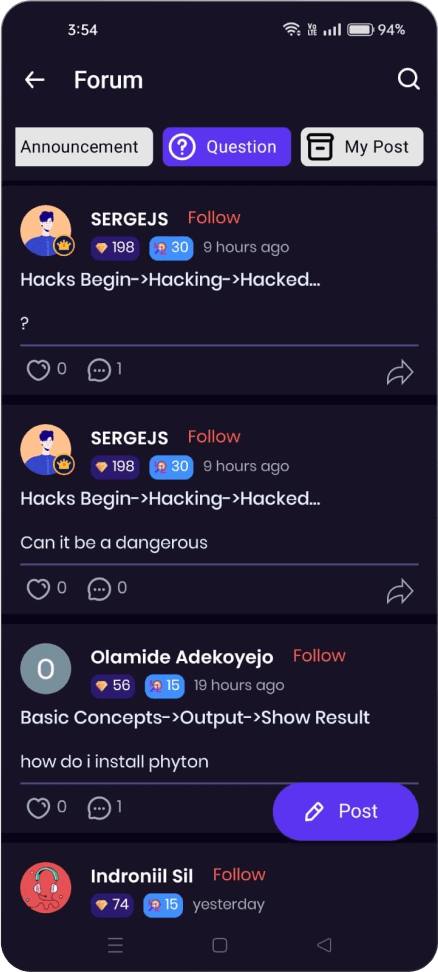
Task: View Olamide Adekoyejo's grey O avatar
Action: coord(46,669)
